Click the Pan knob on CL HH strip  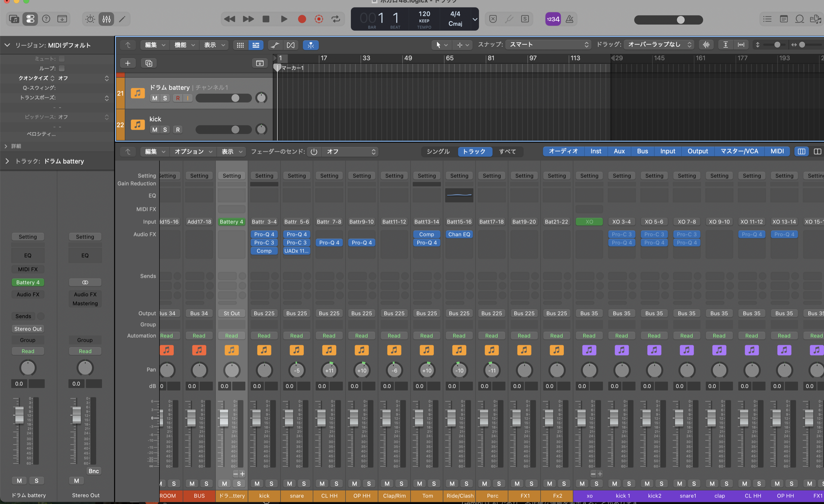pos(329,370)
